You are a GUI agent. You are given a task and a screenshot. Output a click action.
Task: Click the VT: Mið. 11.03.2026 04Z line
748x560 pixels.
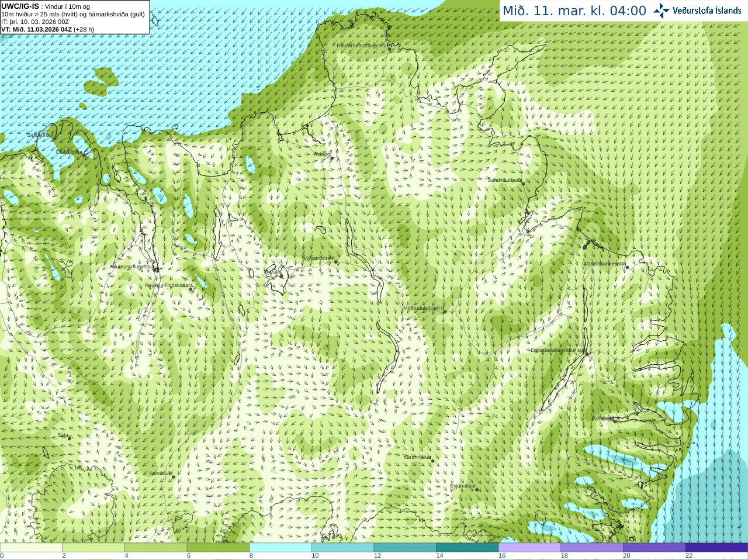[x=47, y=29]
